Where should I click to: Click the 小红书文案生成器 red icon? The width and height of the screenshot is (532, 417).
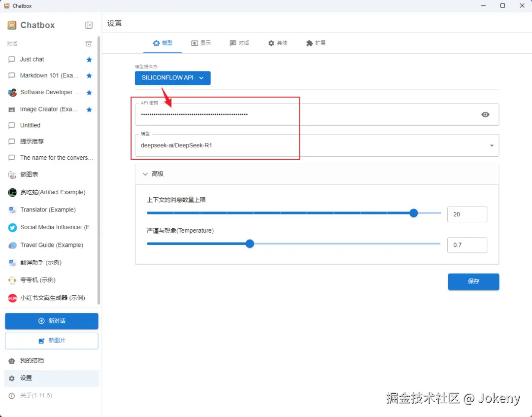tap(12, 298)
